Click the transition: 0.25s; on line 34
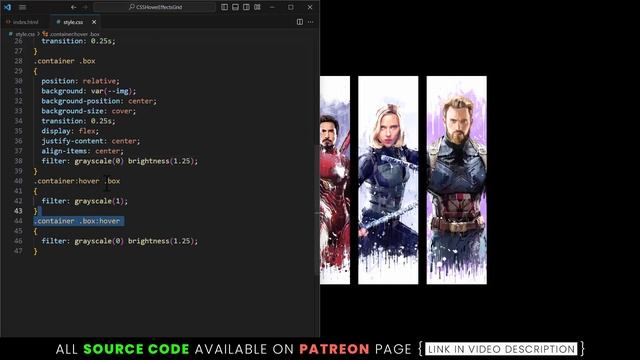This screenshot has height=360, width=640. pyautogui.click(x=78, y=121)
